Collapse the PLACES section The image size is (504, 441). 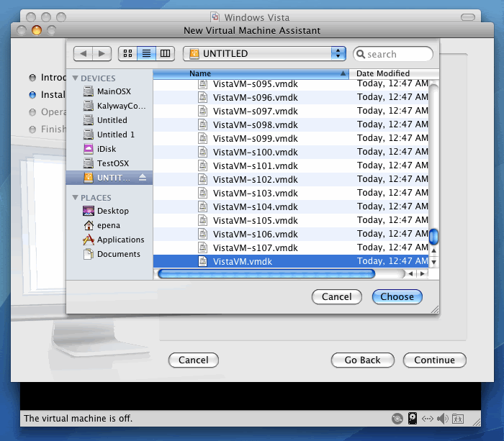click(75, 198)
